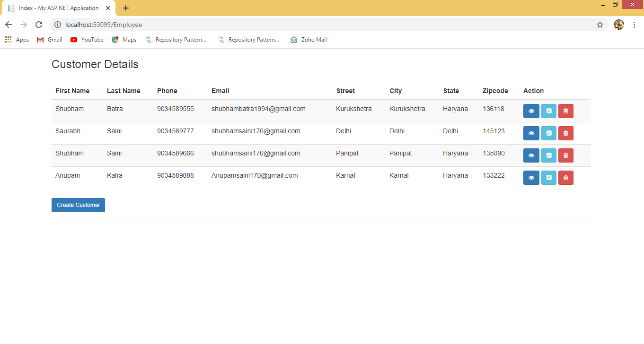The height and width of the screenshot is (344, 644).
Task: Edit the Anupam Kalra customer record
Action: (548, 178)
